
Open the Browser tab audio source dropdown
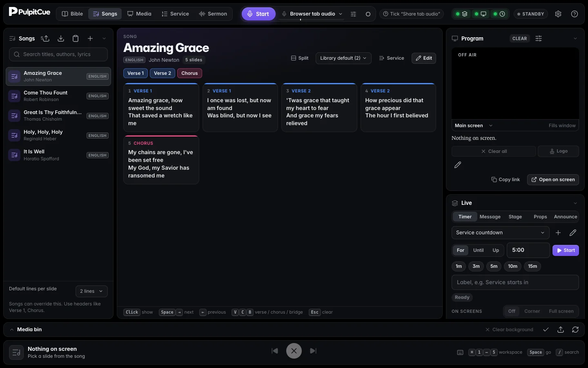pyautogui.click(x=312, y=14)
